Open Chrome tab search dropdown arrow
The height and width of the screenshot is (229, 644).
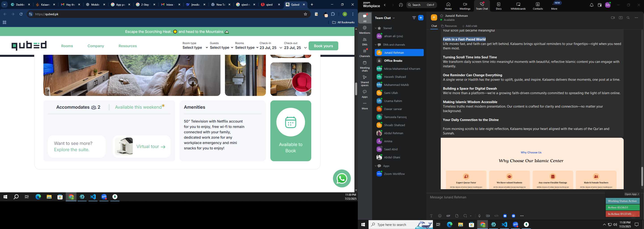tap(4, 4)
